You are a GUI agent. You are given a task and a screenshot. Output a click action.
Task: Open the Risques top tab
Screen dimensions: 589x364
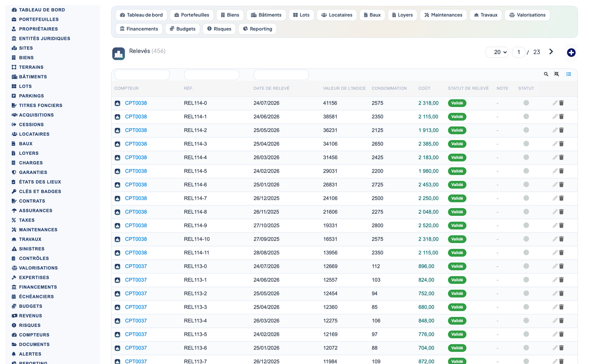tap(219, 29)
